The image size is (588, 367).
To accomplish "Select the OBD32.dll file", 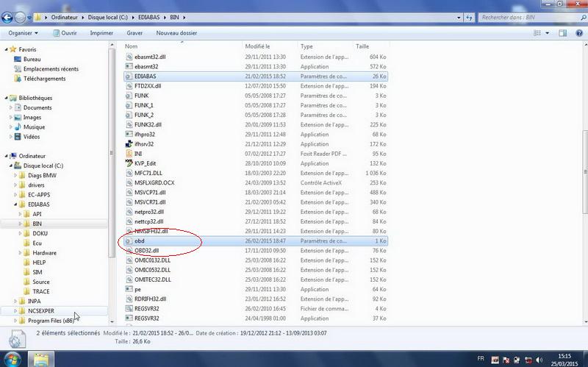I will (x=146, y=250).
